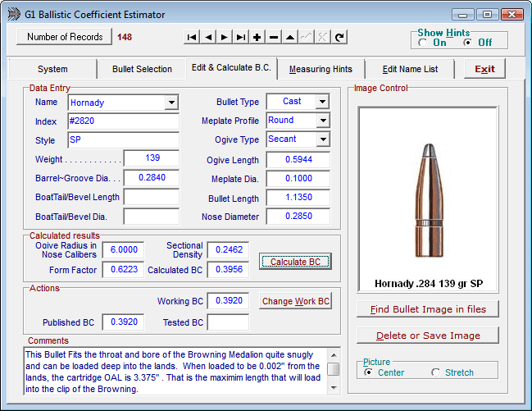Click the Calculated BC value 0.3956

click(x=229, y=270)
